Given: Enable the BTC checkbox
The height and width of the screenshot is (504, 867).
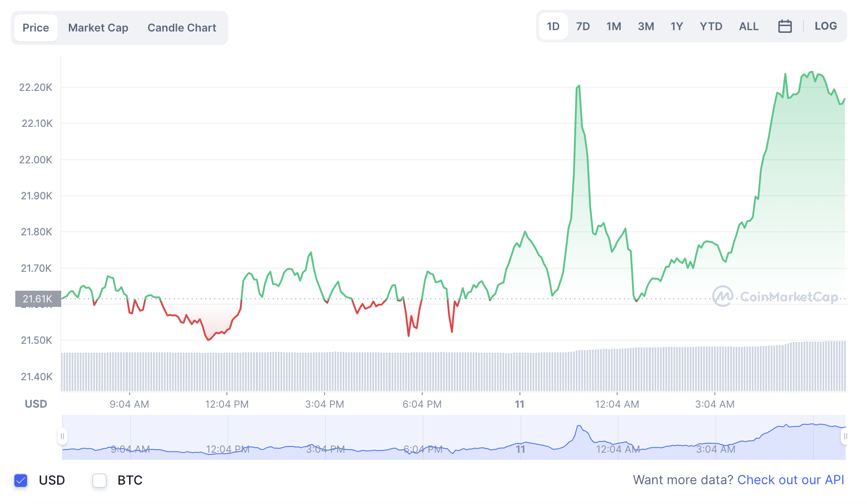Looking at the screenshot, I should [x=99, y=480].
